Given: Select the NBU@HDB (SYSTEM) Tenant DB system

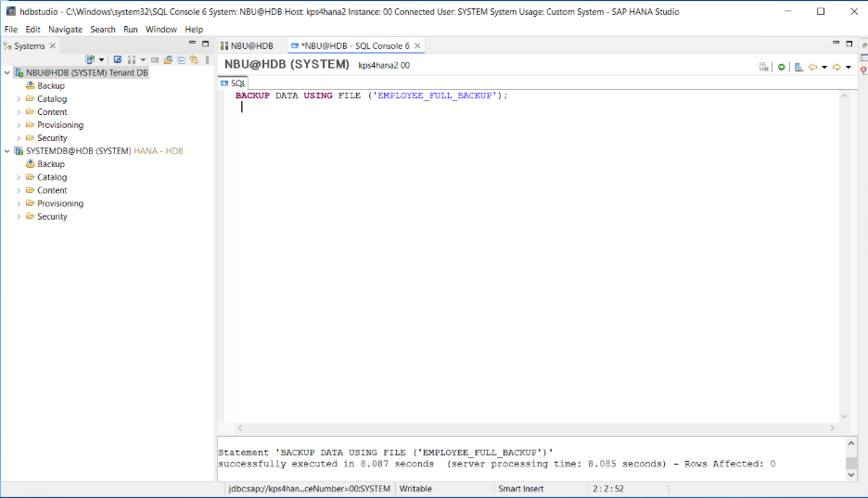Looking at the screenshot, I should (x=87, y=72).
